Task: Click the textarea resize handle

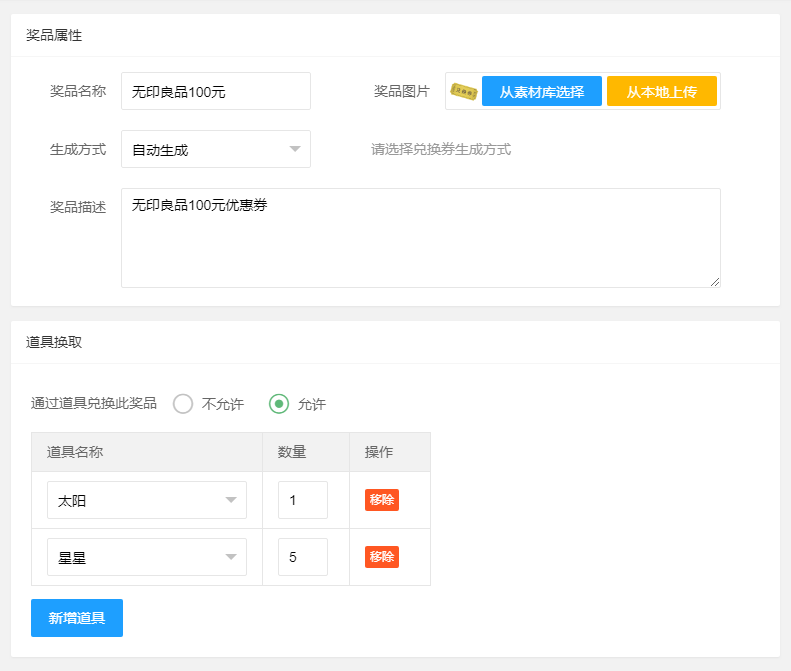Action: pyautogui.click(x=715, y=282)
